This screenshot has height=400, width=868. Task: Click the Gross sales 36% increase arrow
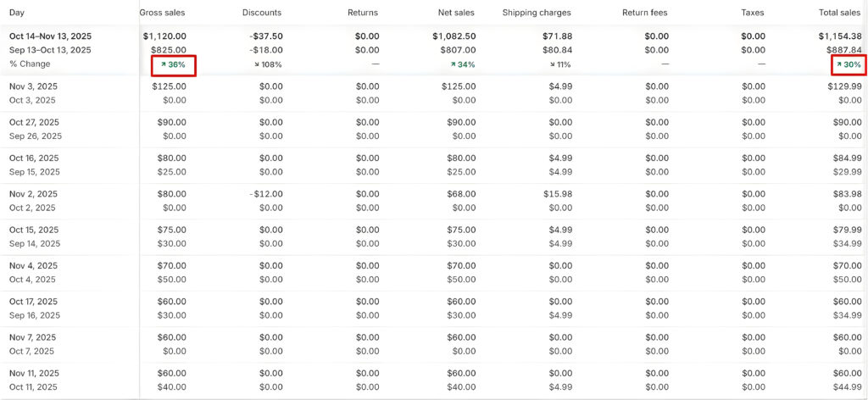(164, 64)
